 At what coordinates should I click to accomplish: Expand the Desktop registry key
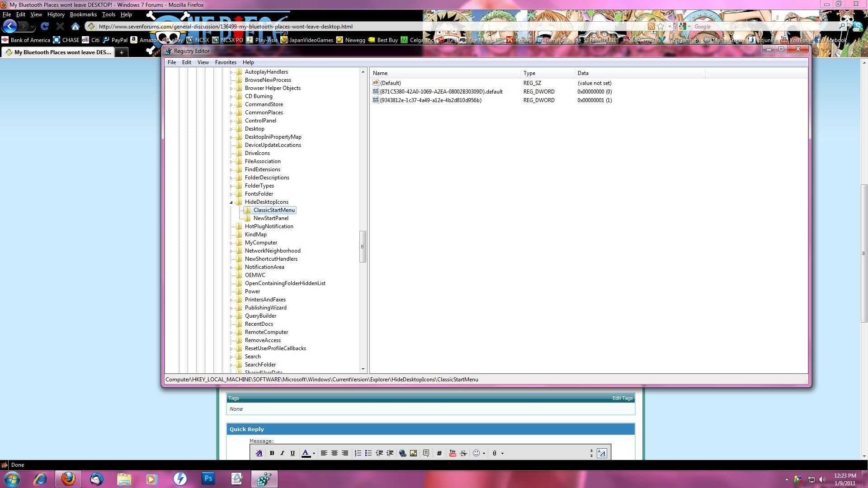pyautogui.click(x=231, y=129)
